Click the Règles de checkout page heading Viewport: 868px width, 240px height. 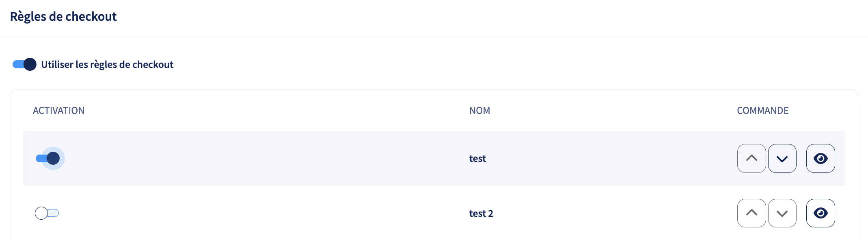coord(63,17)
